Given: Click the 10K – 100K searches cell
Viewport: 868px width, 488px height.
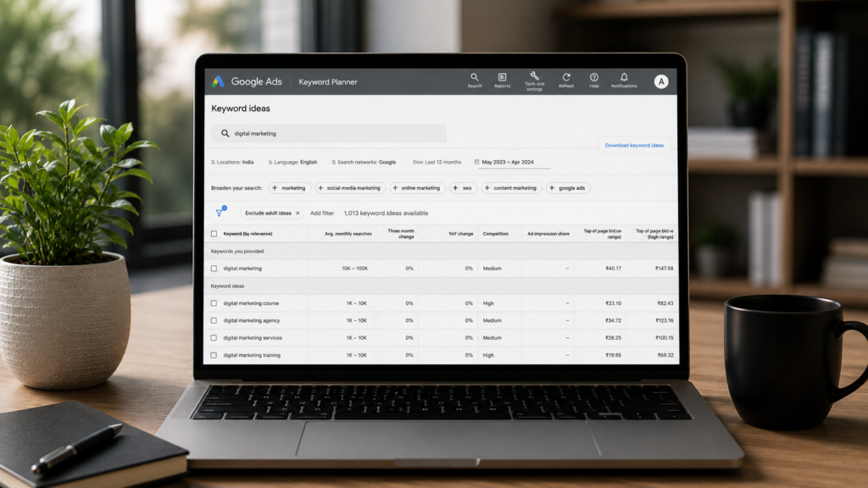Looking at the screenshot, I should point(354,269).
